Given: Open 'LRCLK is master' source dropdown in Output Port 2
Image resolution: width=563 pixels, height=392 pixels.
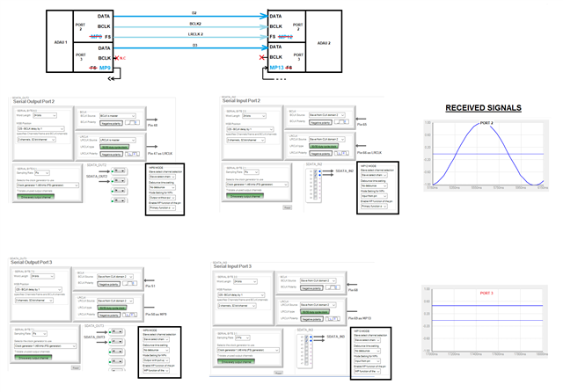Looking at the screenshot, I should tap(117, 140).
